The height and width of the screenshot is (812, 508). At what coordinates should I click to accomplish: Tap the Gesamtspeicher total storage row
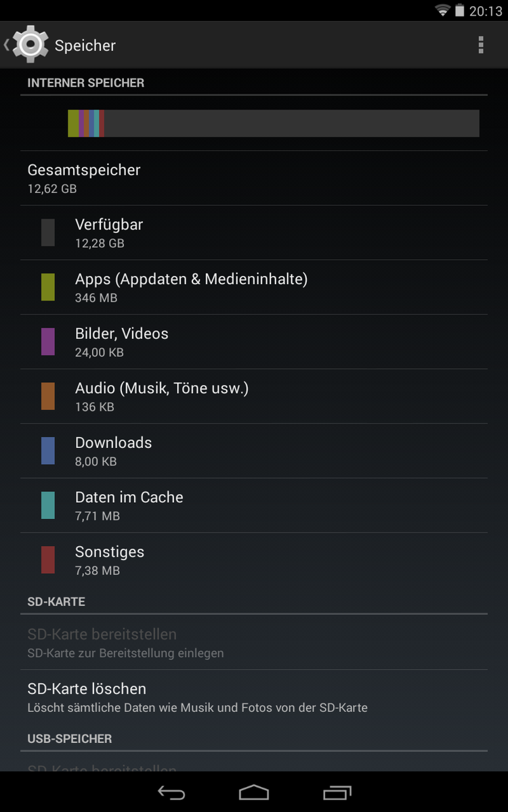84,178
